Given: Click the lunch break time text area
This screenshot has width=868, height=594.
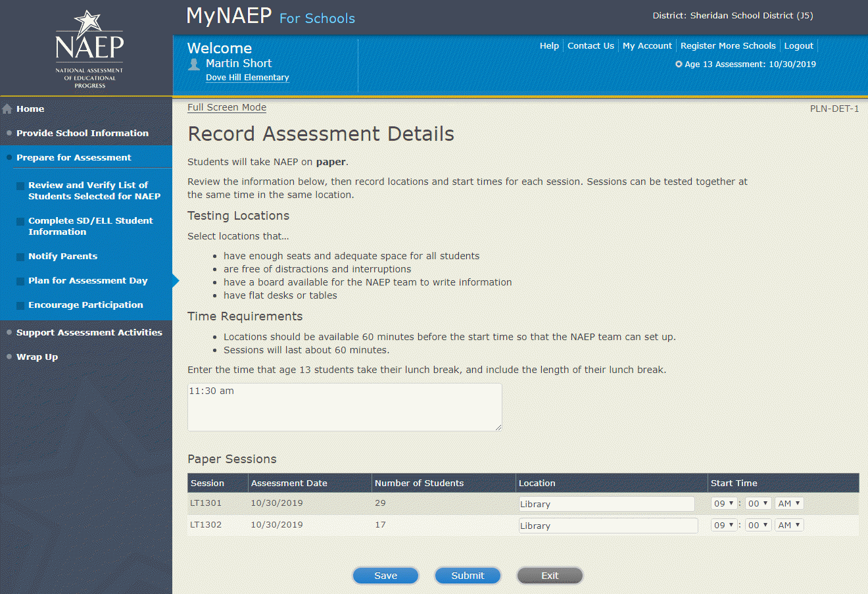Looking at the screenshot, I should (x=345, y=408).
